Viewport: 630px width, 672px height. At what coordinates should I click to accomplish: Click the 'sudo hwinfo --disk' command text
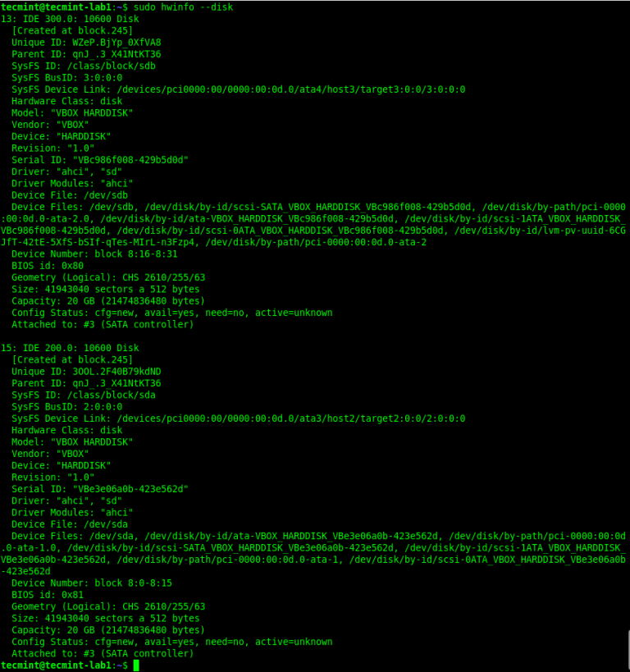183,7
